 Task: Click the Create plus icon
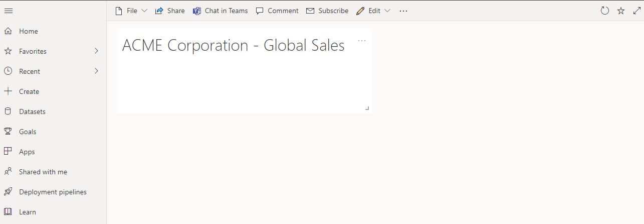(8, 91)
